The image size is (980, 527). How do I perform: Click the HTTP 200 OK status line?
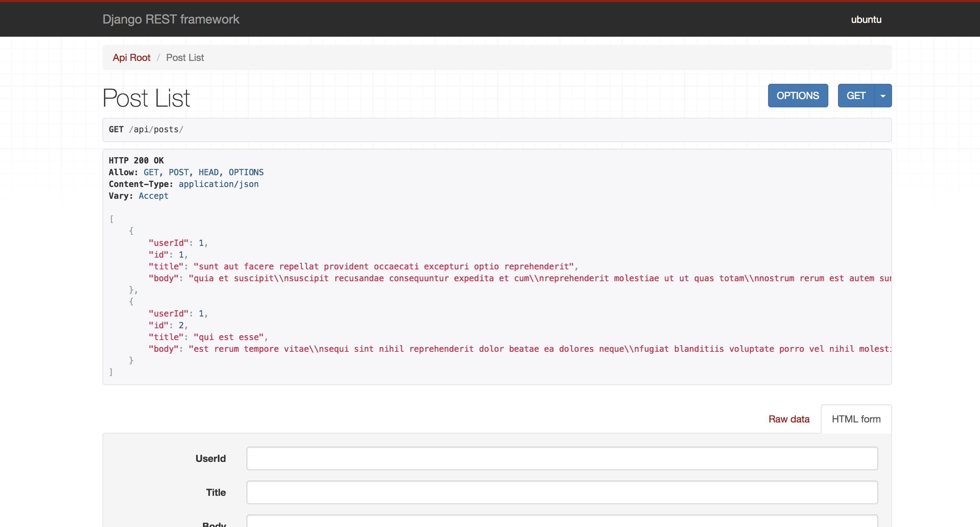136,161
